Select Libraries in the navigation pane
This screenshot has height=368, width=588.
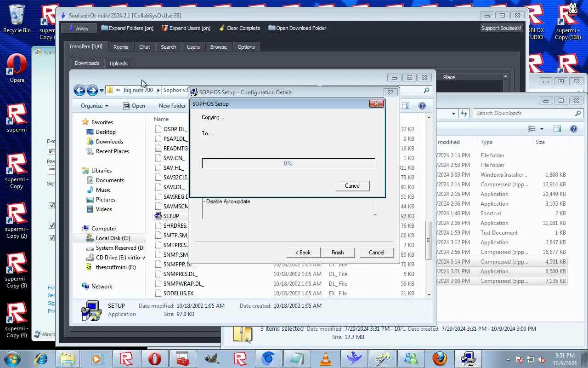[x=101, y=171]
